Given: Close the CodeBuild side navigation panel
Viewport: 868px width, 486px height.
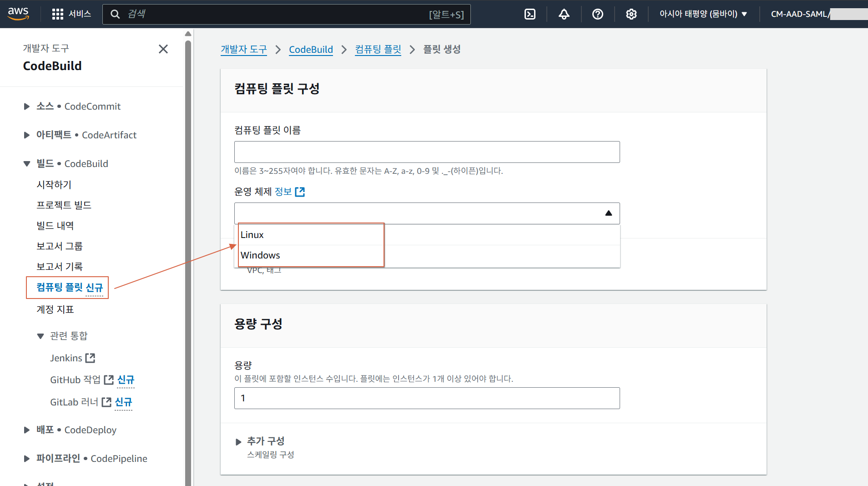Looking at the screenshot, I should [x=163, y=49].
